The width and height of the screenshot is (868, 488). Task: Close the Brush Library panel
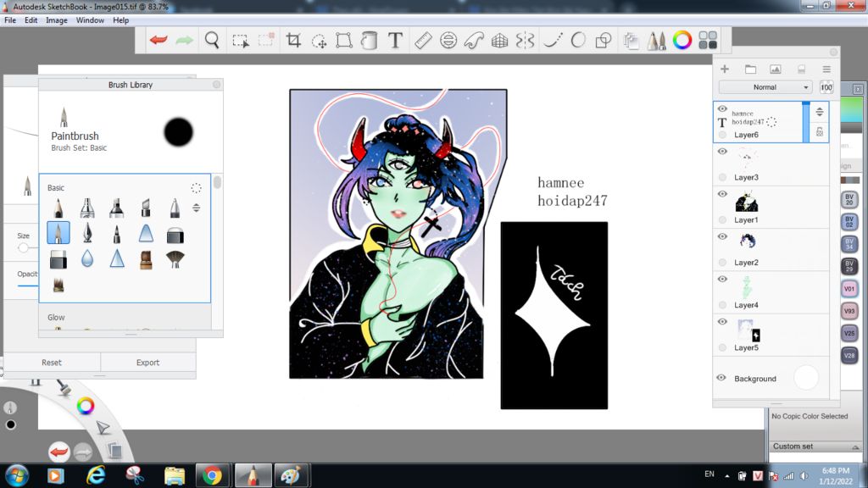216,84
